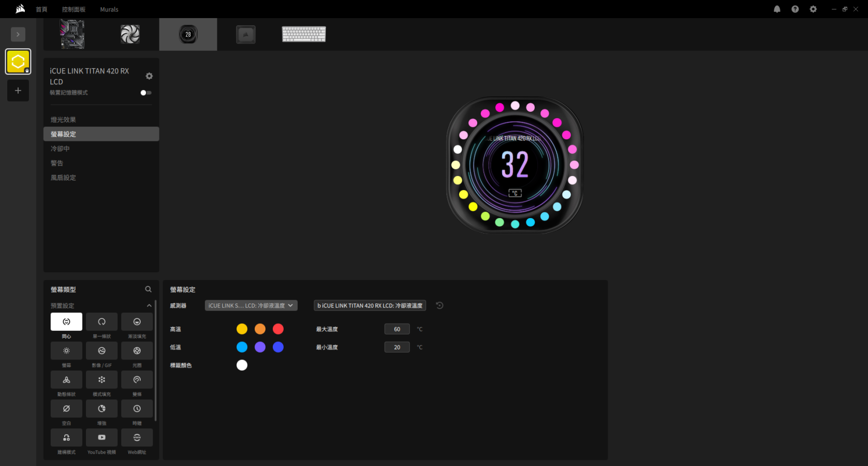868x466 pixels.
Task: Open the search in 螢幕類型 panel
Action: pos(149,289)
